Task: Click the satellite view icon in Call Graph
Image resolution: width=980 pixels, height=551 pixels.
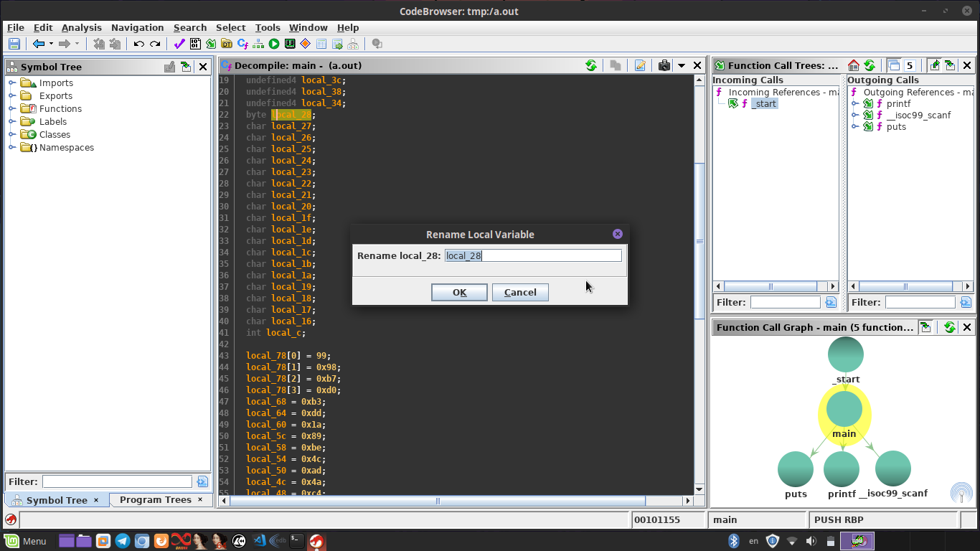Action: (961, 492)
